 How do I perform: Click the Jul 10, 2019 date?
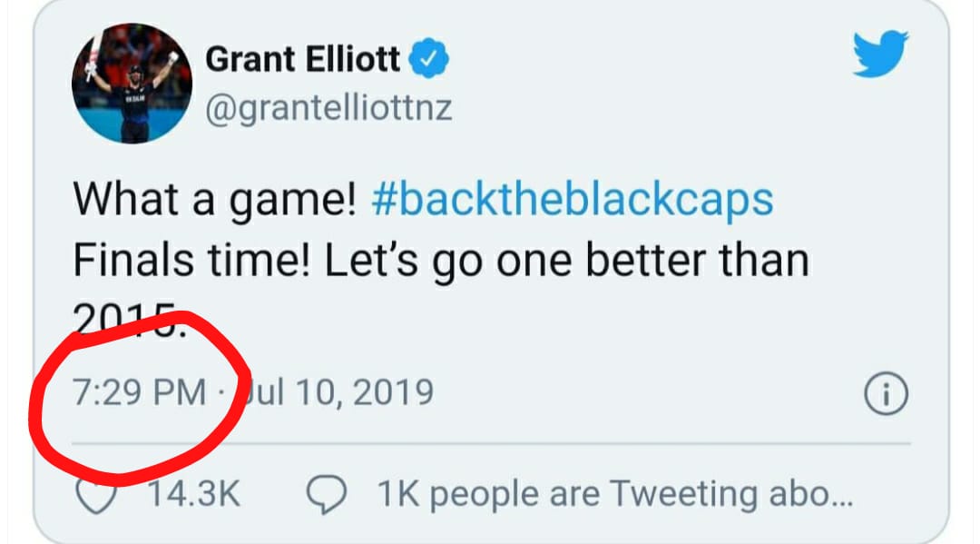[x=338, y=393]
